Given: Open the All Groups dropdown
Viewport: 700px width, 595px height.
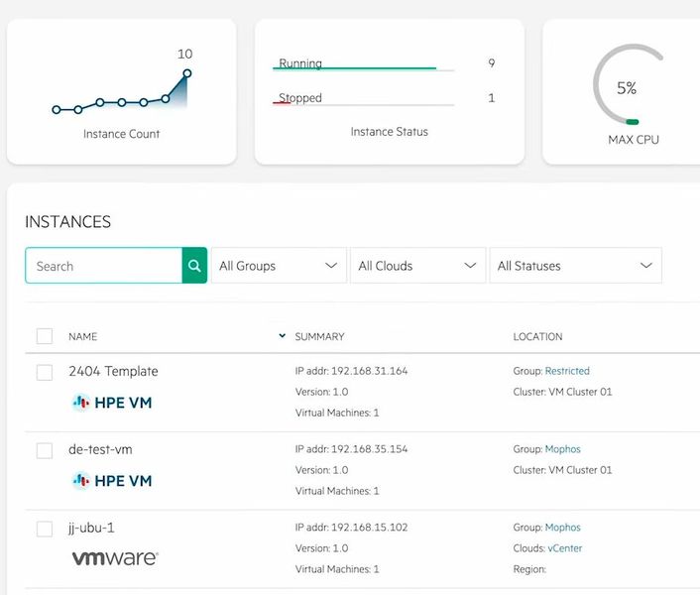Looking at the screenshot, I should click(x=279, y=266).
